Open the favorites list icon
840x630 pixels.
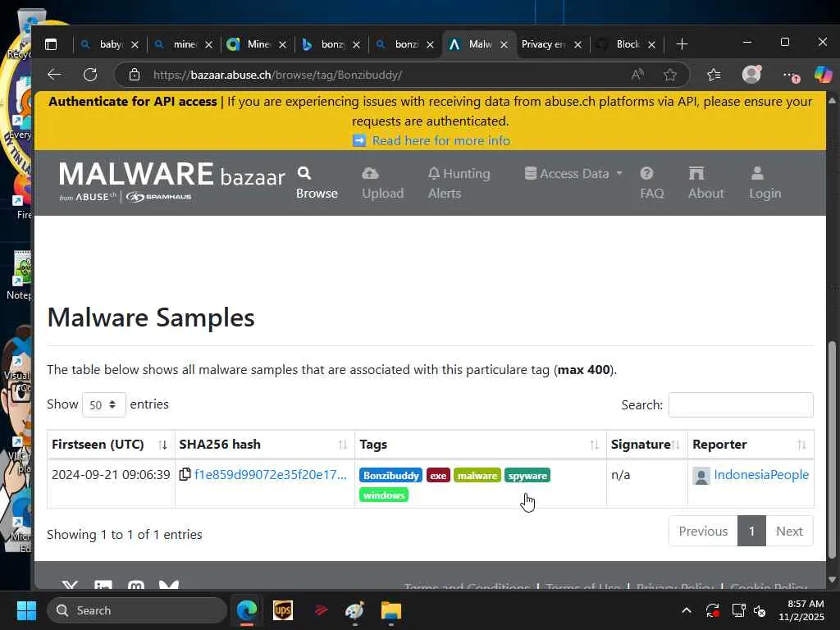(714, 75)
